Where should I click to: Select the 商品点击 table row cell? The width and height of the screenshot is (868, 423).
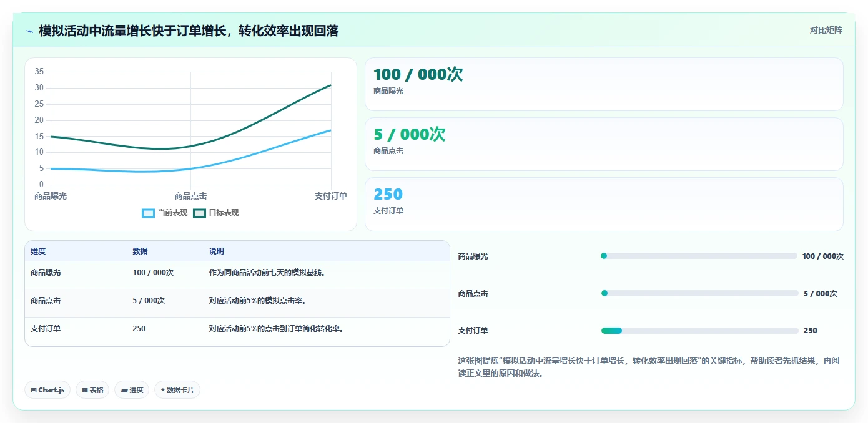(x=46, y=301)
